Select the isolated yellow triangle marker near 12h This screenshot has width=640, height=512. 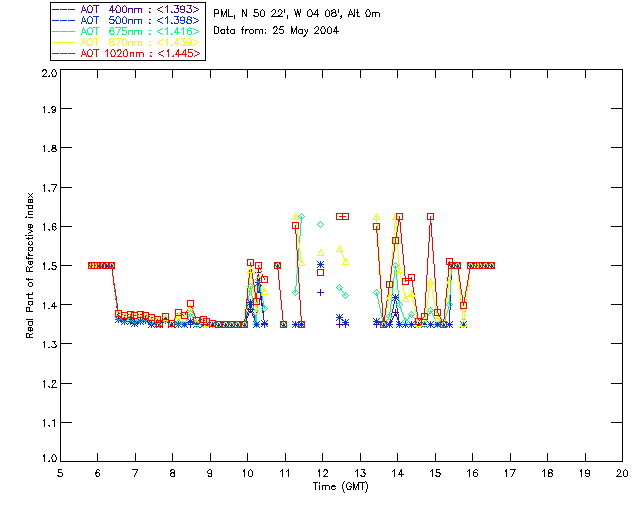[x=320, y=253]
